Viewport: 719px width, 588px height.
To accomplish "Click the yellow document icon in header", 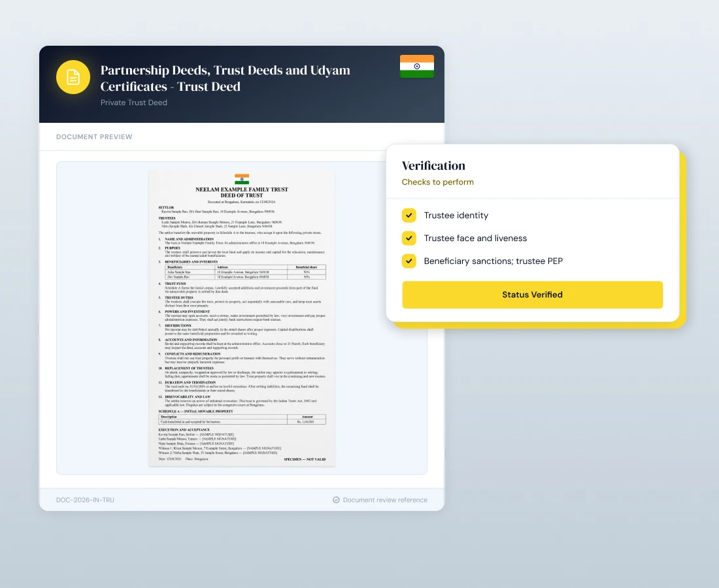I will 73,77.
